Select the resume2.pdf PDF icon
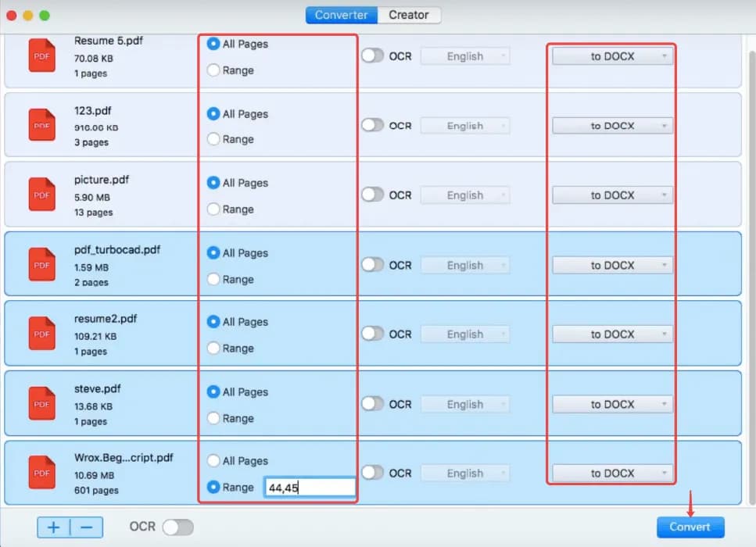Image resolution: width=756 pixels, height=547 pixels. click(42, 333)
